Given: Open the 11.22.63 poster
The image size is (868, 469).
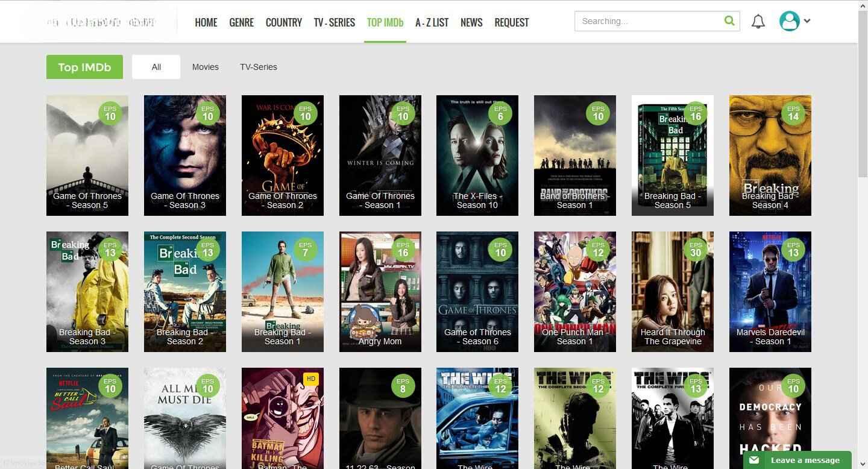Looking at the screenshot, I should coord(380,418).
